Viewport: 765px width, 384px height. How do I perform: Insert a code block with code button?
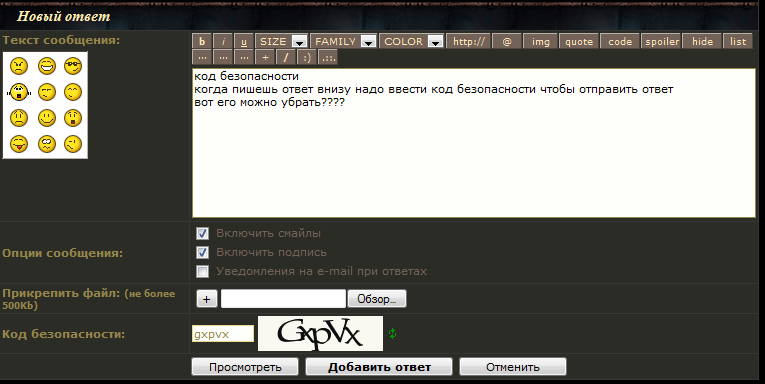coord(620,41)
